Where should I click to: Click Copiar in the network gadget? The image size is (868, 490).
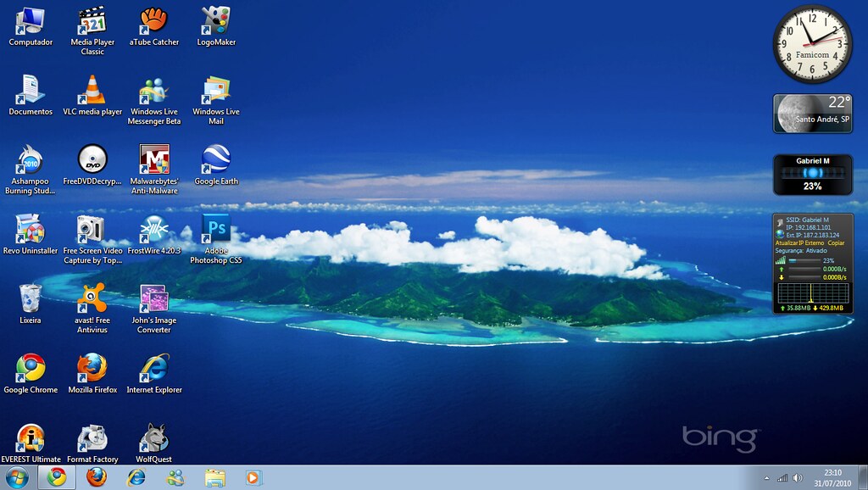(x=836, y=243)
